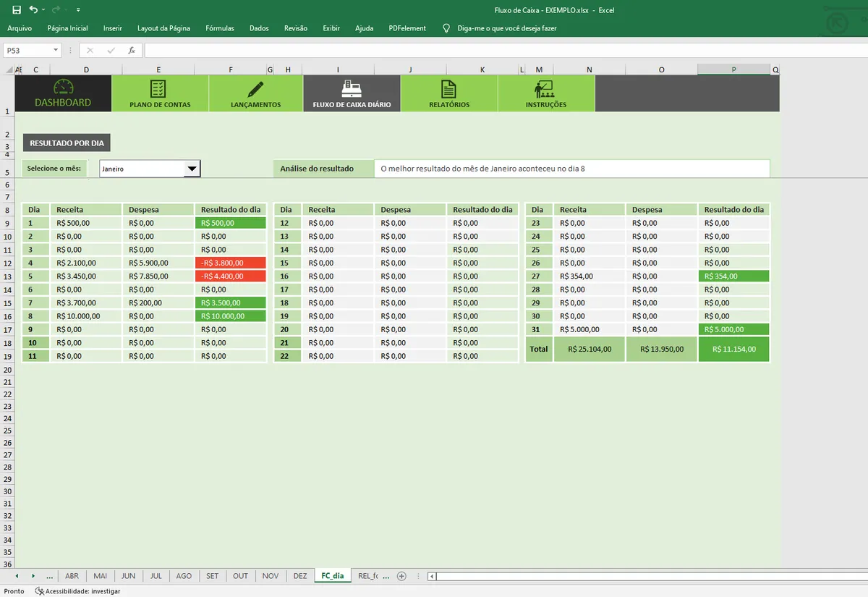This screenshot has width=868, height=597.
Task: Click the Resultado por Dia button
Action: [67, 143]
